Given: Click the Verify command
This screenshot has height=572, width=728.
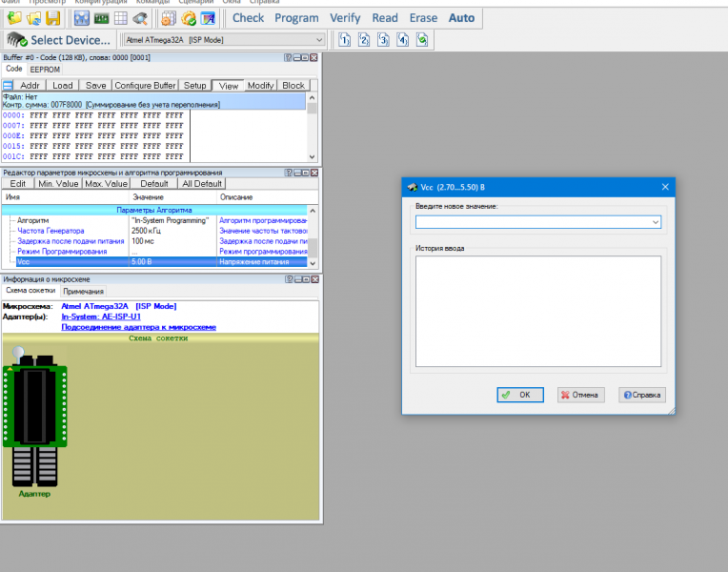Looking at the screenshot, I should tap(345, 18).
